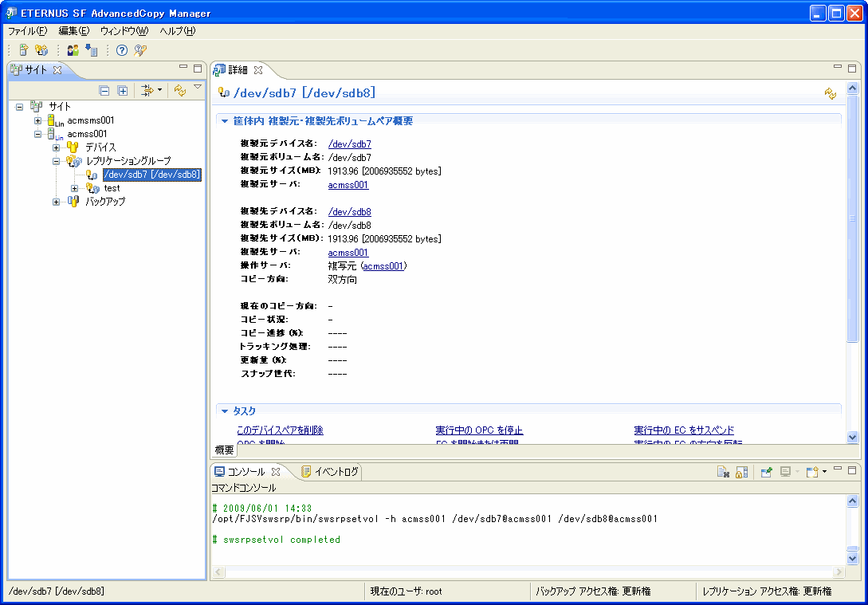The width and height of the screenshot is (868, 605).
Task: Click the blue down-arrow document toolbar icon
Action: (92, 50)
